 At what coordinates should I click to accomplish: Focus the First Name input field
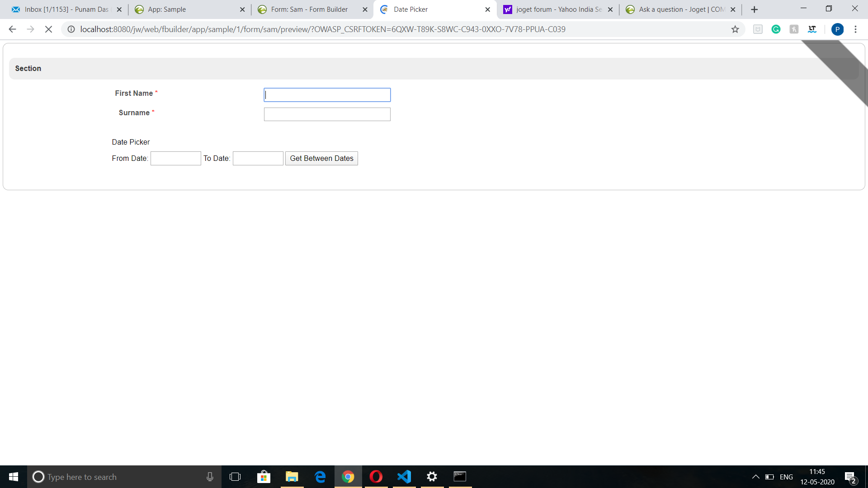327,95
